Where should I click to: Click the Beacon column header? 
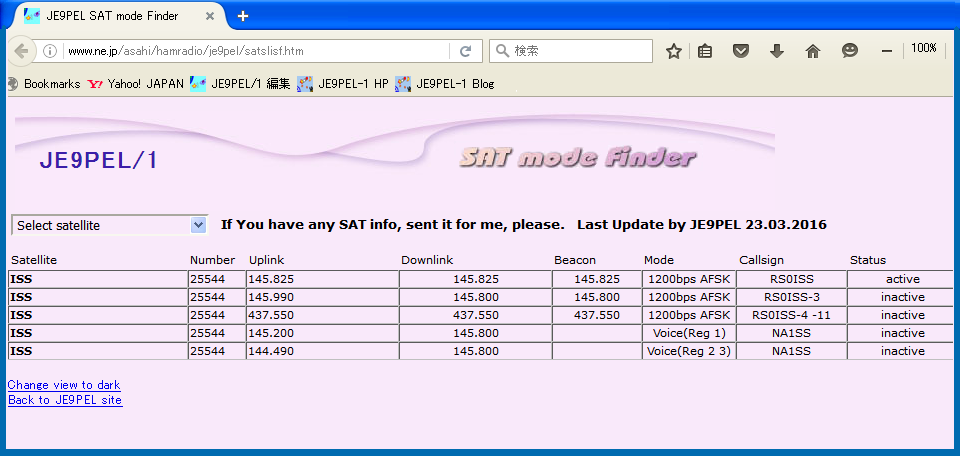575,260
